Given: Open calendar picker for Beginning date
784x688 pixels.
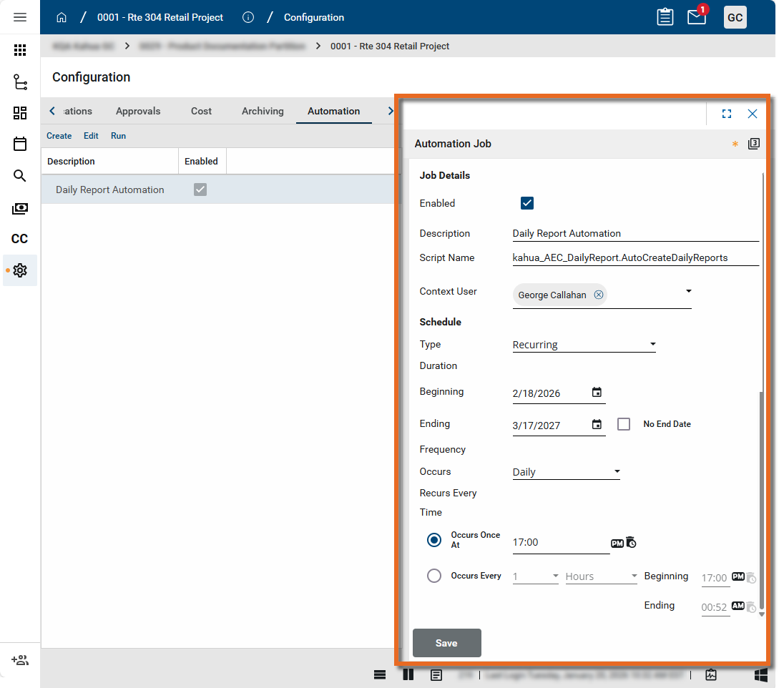Looking at the screenshot, I should coord(597,393).
